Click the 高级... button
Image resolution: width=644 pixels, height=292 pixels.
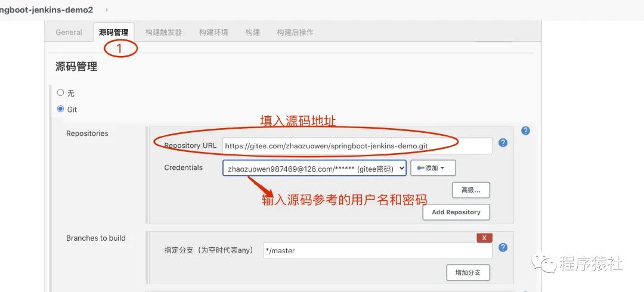tap(470, 190)
